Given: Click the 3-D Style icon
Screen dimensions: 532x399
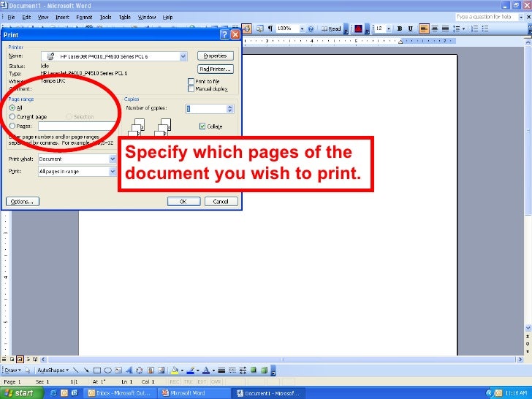Looking at the screenshot, I should coord(264,370).
